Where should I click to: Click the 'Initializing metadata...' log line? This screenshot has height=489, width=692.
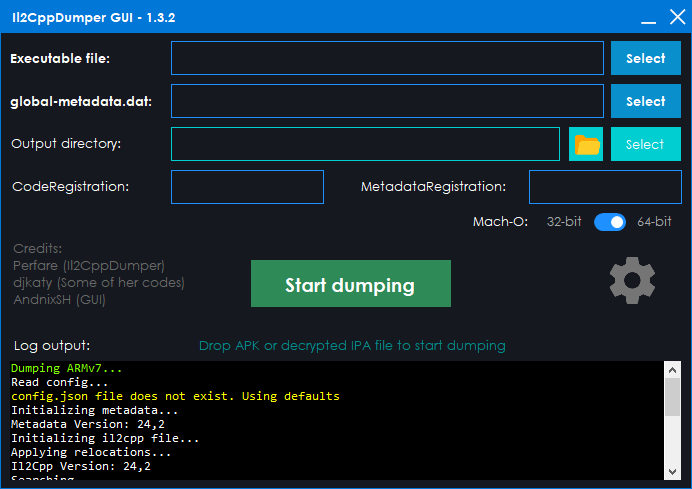[x=94, y=410]
